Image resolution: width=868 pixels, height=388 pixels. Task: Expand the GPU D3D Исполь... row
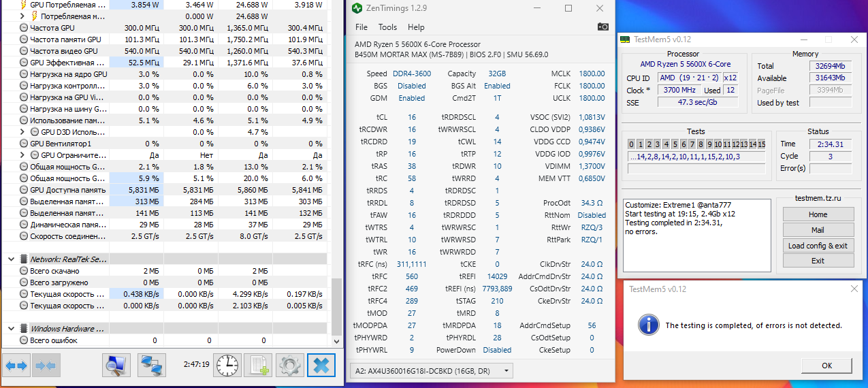coord(22,132)
